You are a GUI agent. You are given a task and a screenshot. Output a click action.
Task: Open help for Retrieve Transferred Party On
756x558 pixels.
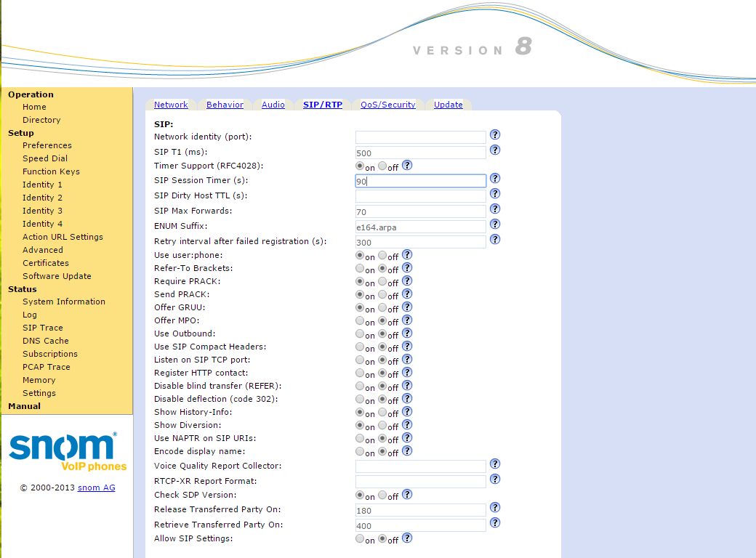(x=495, y=523)
